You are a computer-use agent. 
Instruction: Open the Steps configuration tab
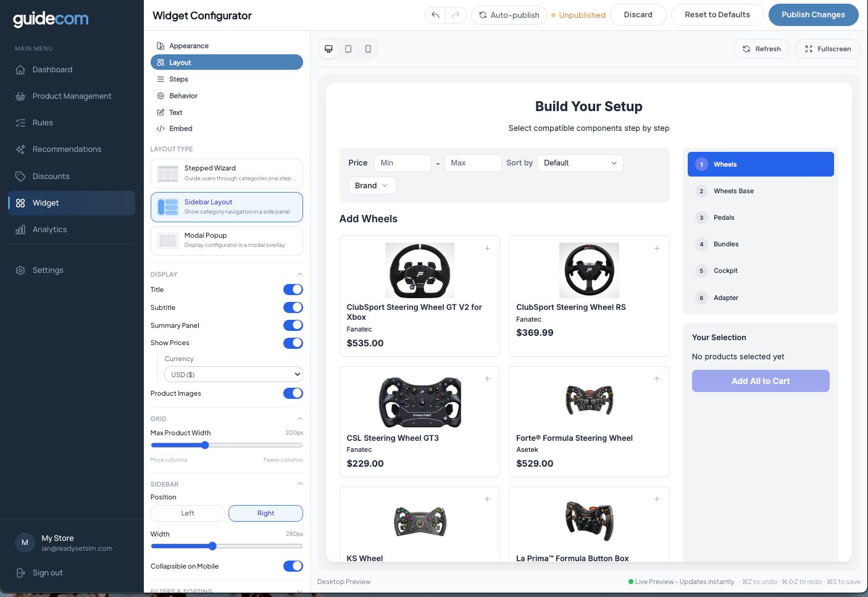pyautogui.click(x=178, y=79)
